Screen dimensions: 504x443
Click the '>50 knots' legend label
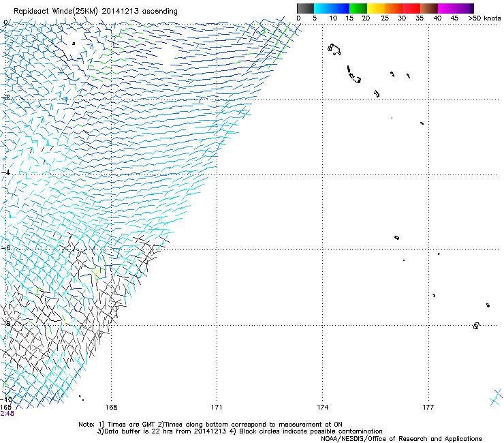(x=484, y=18)
